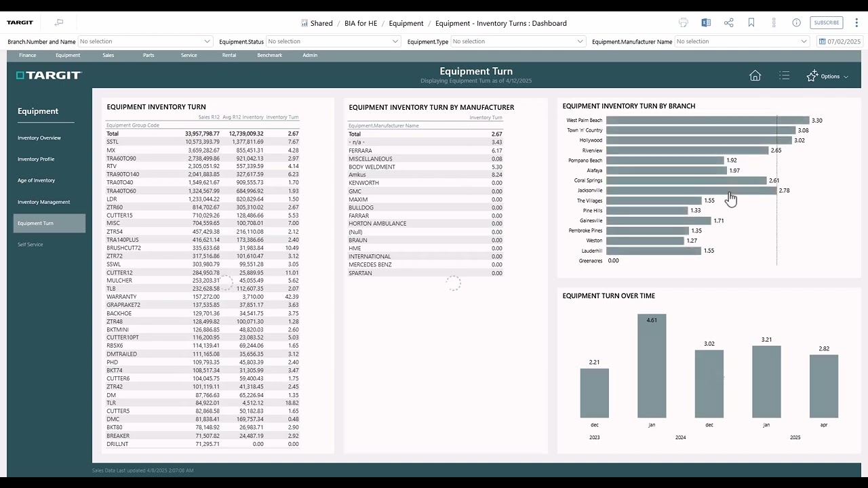Click the TARGIT logo in top-left corner
This screenshot has height=488, width=868.
(x=20, y=22)
